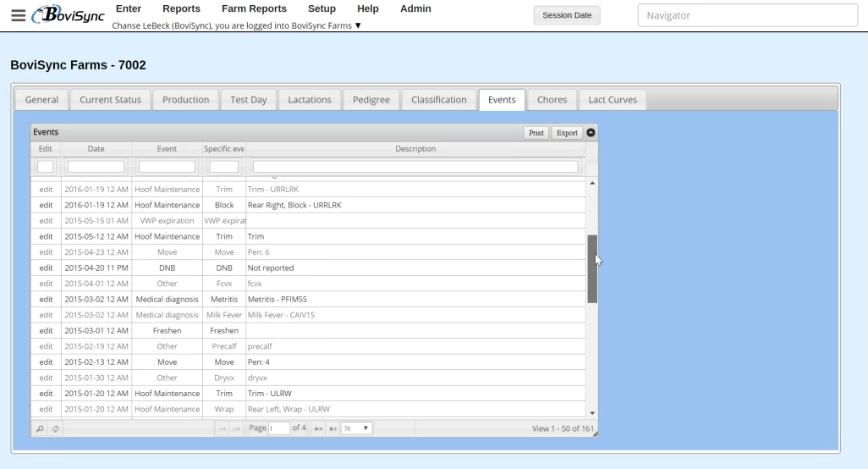Edit the VWP expiration event
868x469 pixels.
(x=46, y=220)
